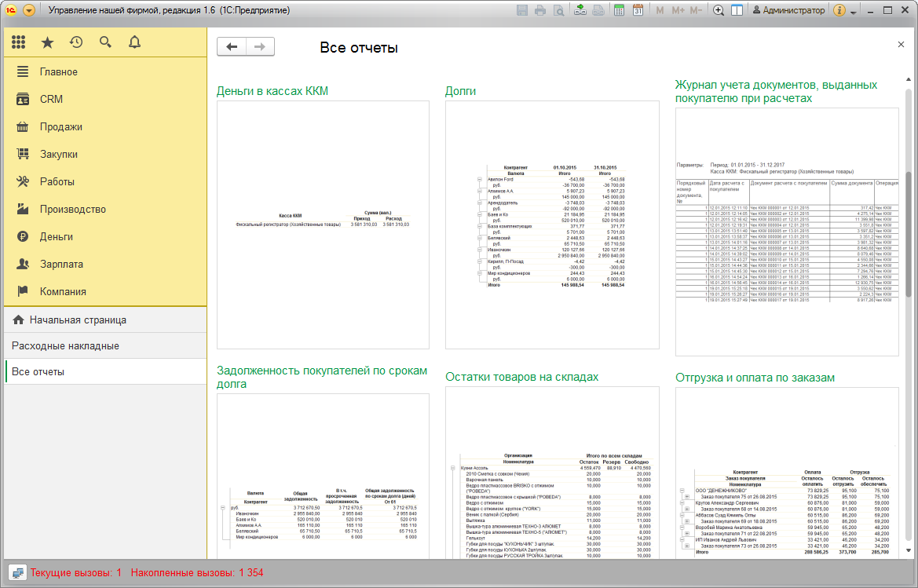Go back with the left arrow button
Screen dimensions: 918x588
click(x=232, y=47)
